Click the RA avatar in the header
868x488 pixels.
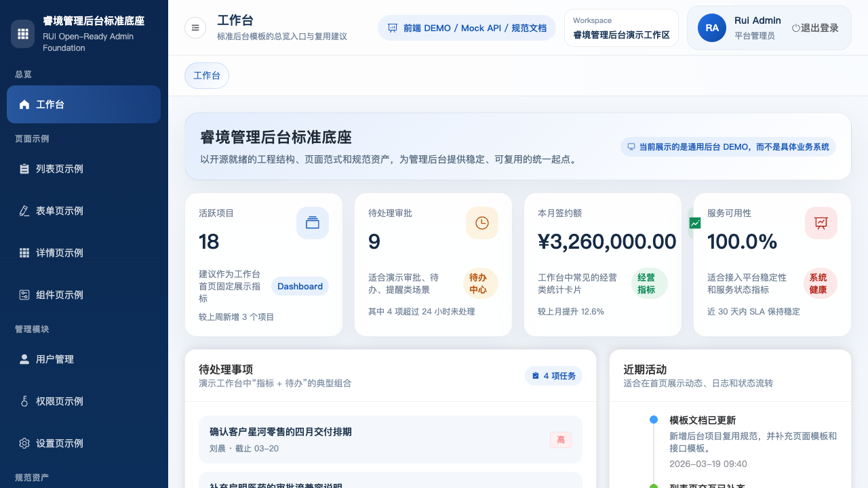[712, 28]
